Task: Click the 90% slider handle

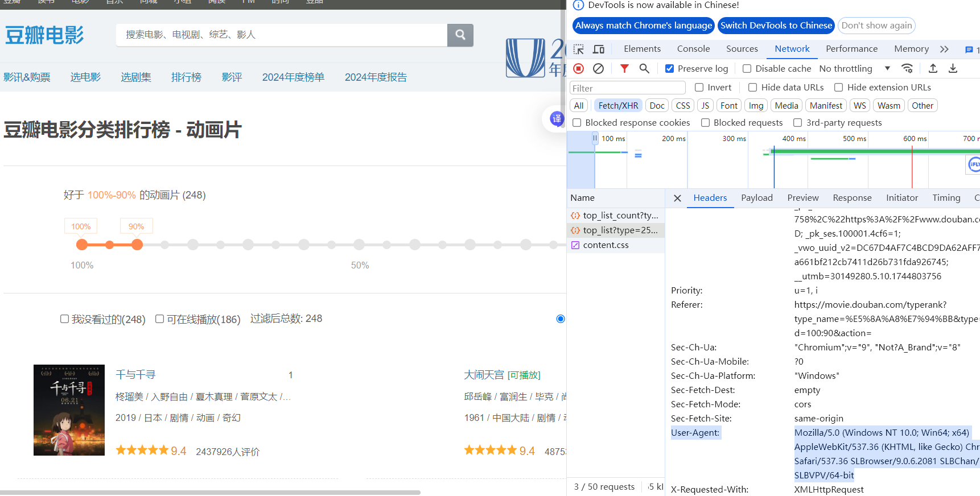Action: (x=137, y=245)
